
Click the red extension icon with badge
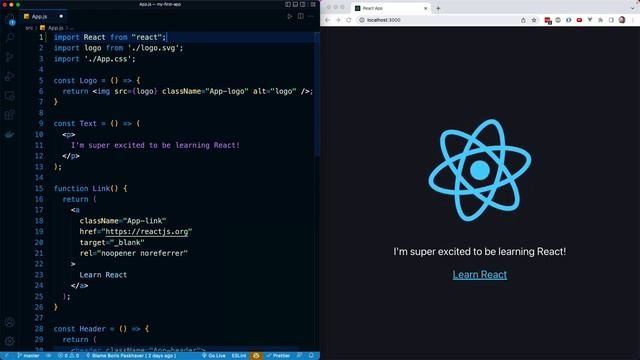(x=548, y=20)
